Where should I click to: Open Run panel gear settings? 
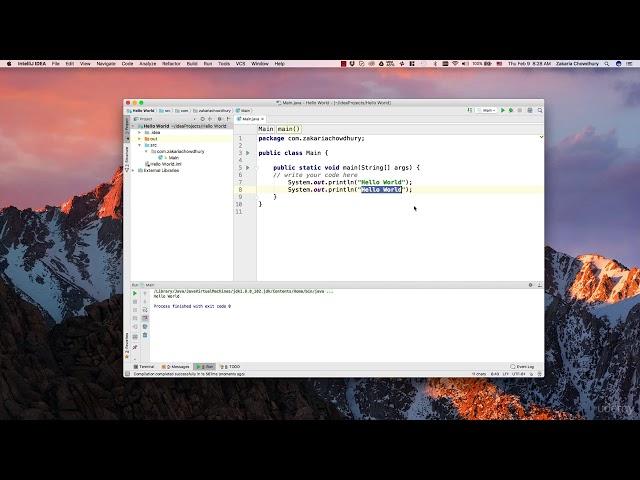[531, 285]
